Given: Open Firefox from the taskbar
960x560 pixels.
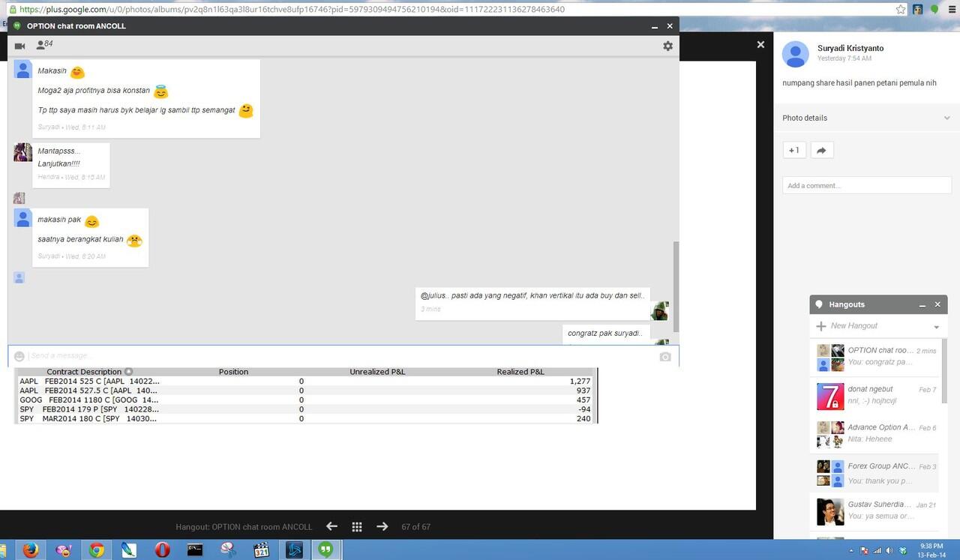Looking at the screenshot, I should (30, 550).
